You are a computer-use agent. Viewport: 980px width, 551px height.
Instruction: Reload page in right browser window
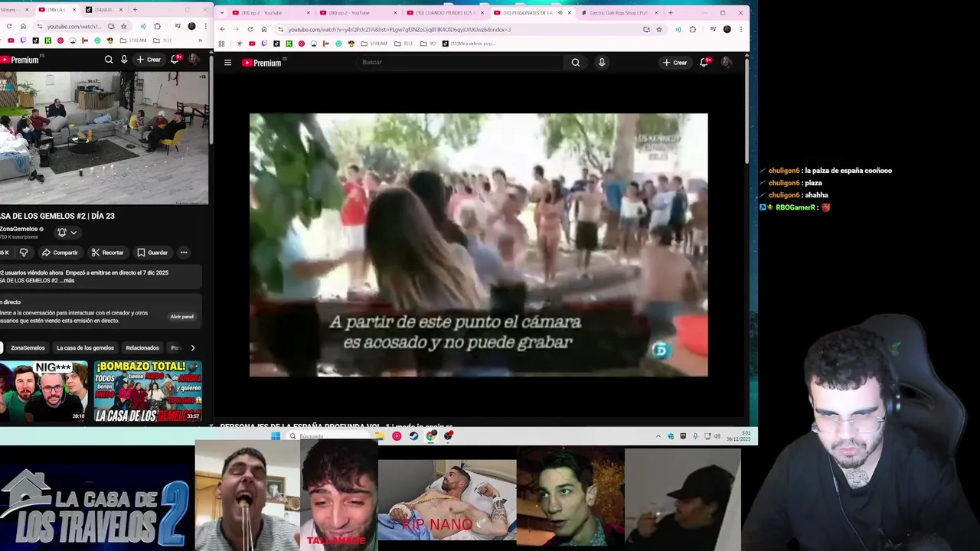[x=250, y=29]
